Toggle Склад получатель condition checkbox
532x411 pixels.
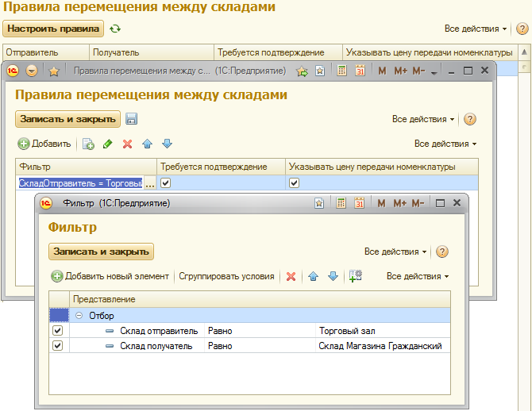pos(58,346)
